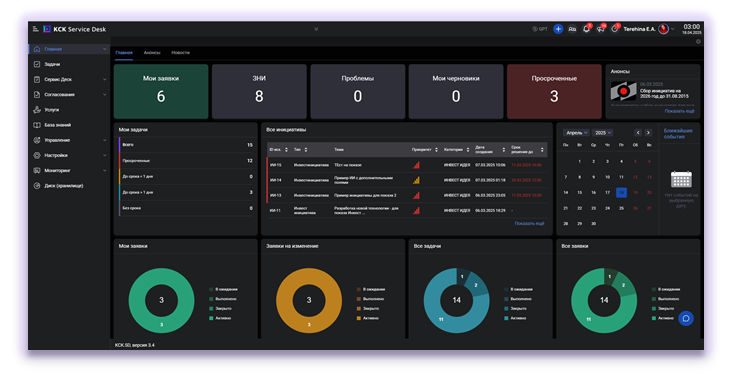Click the Настройки gear icon
The height and width of the screenshot is (384, 732).
click(37, 155)
